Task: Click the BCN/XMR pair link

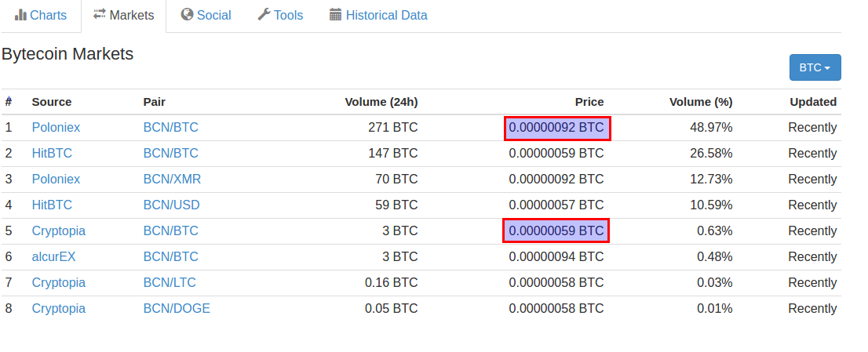Action: (172, 179)
